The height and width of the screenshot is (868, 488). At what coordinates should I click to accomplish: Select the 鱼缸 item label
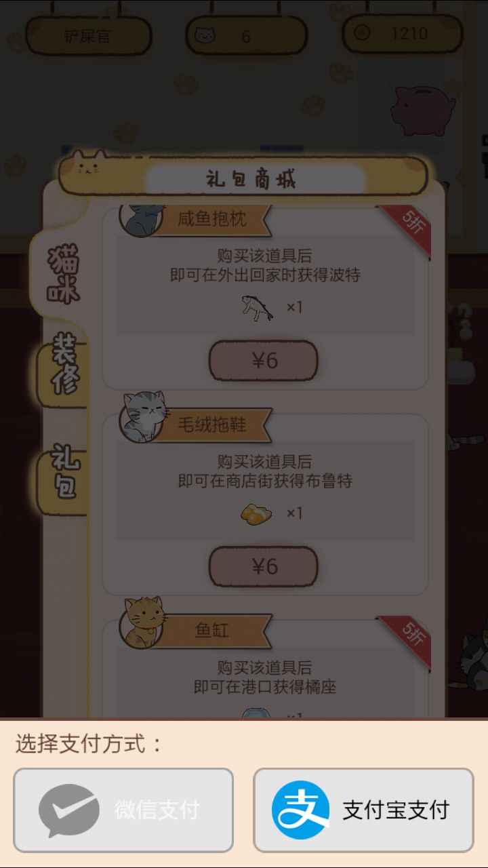(x=212, y=631)
